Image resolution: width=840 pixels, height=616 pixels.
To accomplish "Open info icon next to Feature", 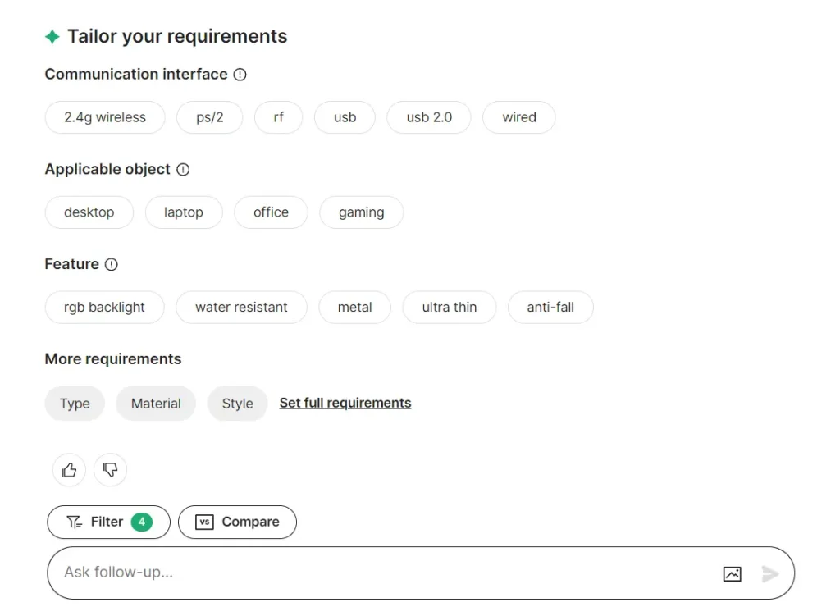I will (112, 264).
